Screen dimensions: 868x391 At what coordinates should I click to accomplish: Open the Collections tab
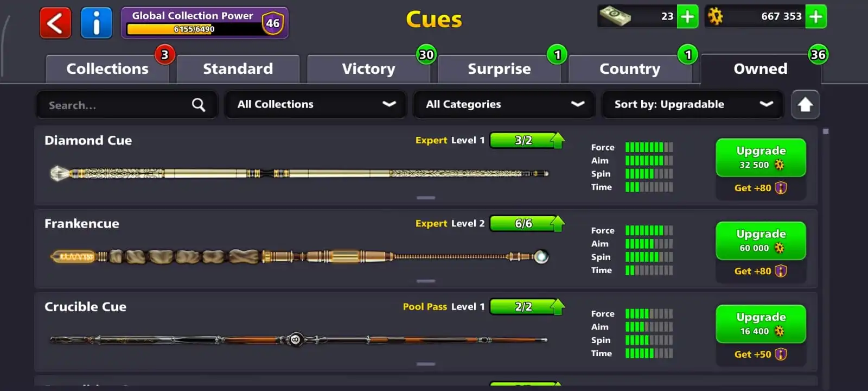click(x=107, y=69)
